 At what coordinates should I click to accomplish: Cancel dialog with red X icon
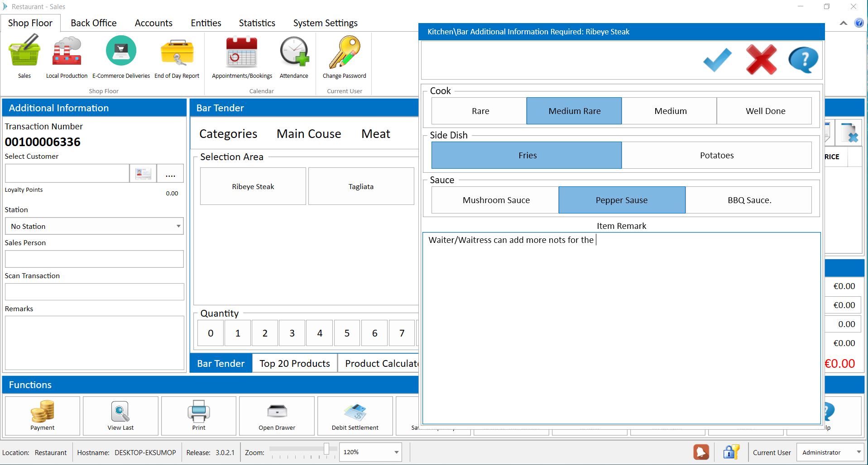coord(761,59)
